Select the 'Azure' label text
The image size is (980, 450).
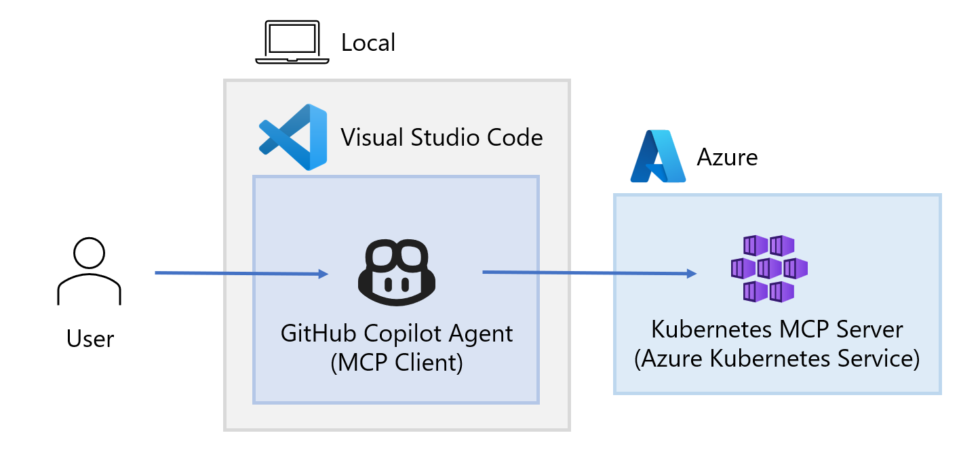pos(727,158)
